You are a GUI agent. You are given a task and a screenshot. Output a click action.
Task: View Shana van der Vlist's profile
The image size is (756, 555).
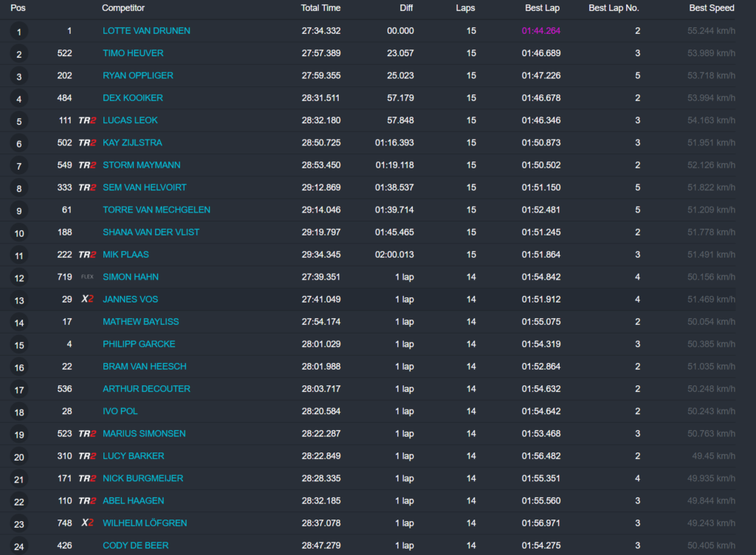coord(151,232)
